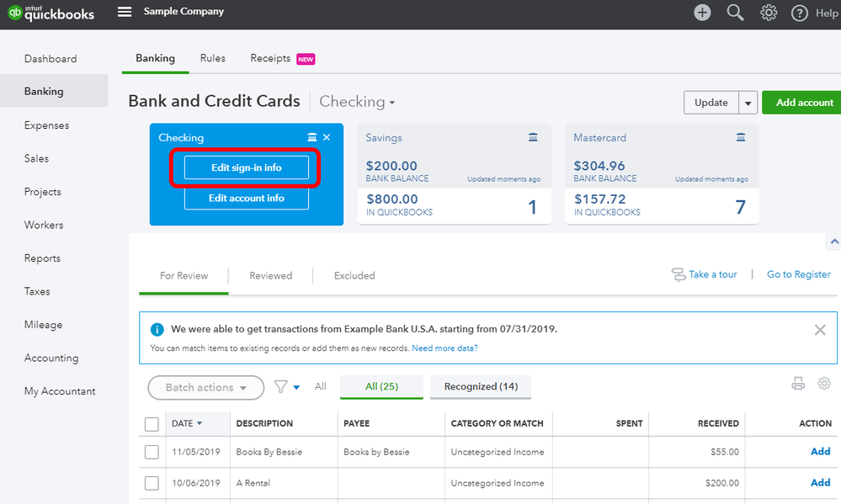
Task: Check the Books By Bessie transaction
Action: tap(152, 452)
